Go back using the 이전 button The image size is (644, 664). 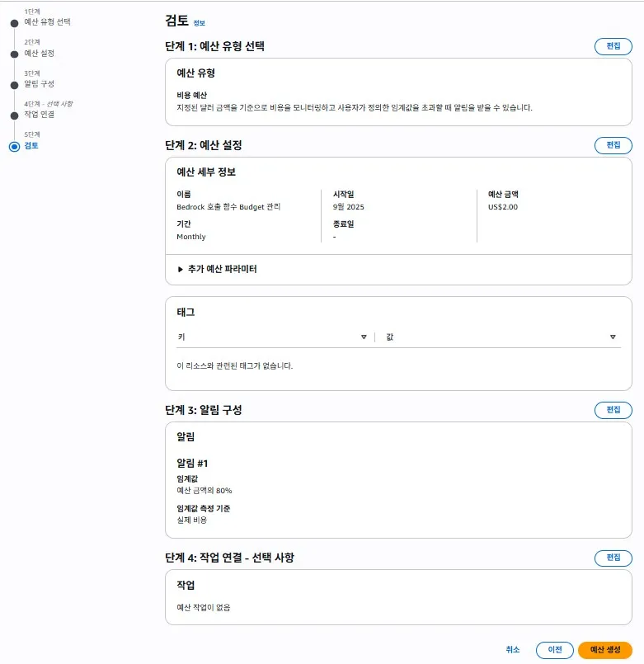(554, 650)
